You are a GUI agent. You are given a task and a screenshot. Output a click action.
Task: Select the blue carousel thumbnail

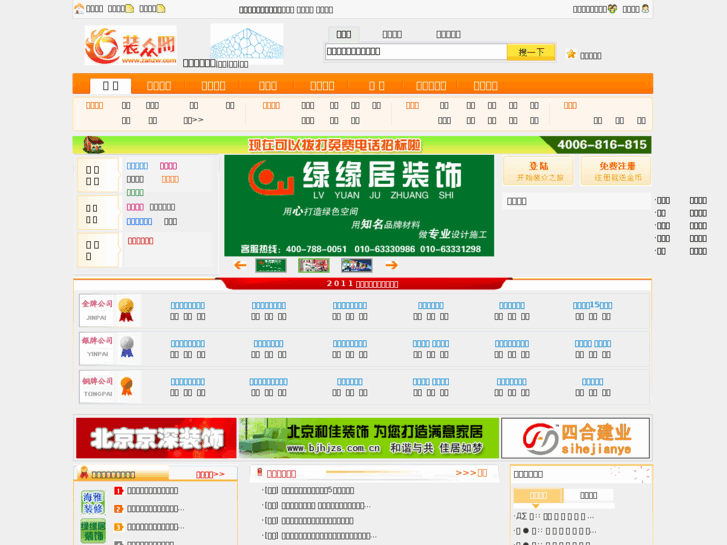(357, 265)
